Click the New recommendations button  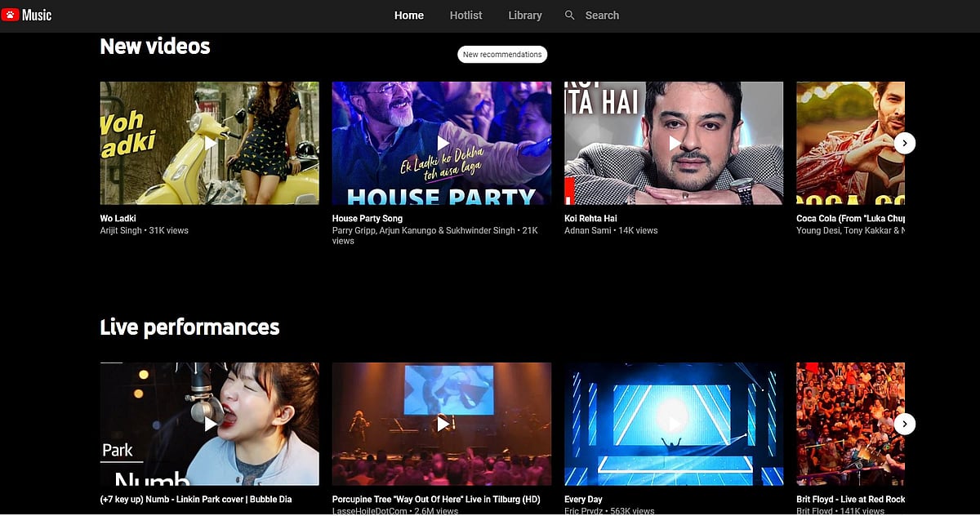click(501, 54)
